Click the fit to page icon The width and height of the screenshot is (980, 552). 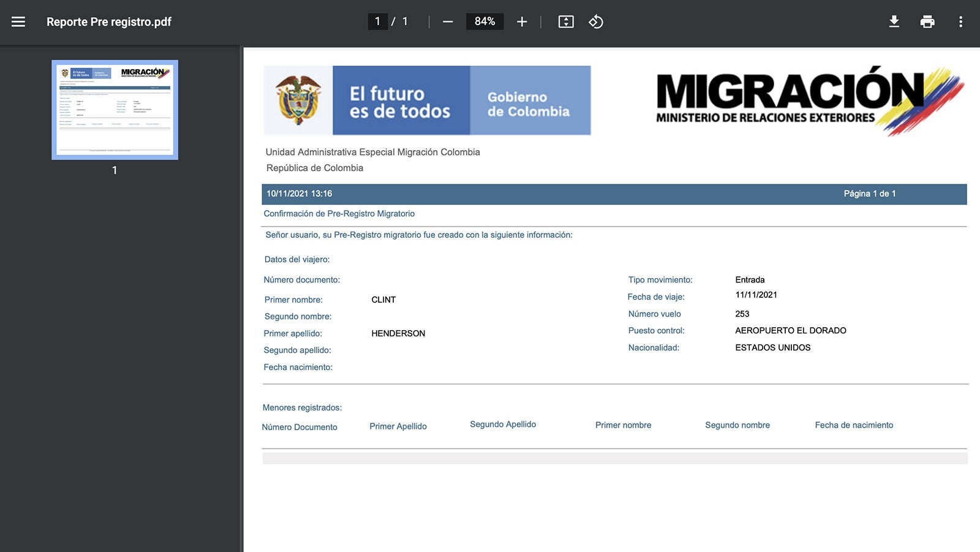(566, 22)
